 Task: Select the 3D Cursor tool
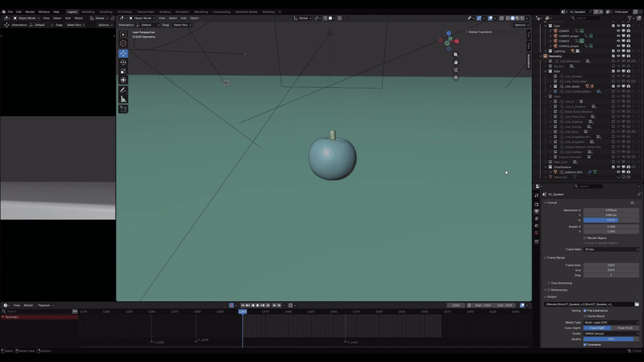pos(123,44)
